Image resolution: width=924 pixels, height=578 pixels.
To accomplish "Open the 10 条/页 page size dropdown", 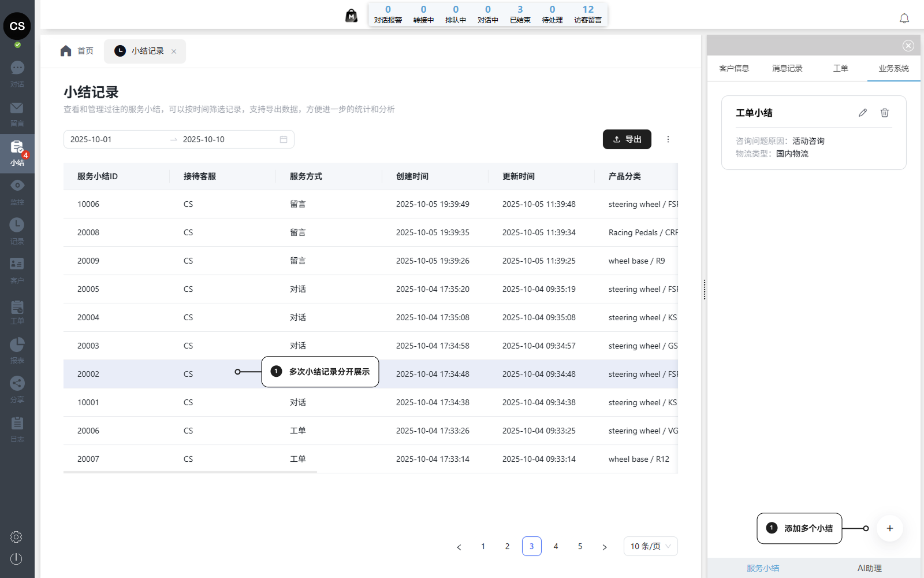I will point(650,546).
